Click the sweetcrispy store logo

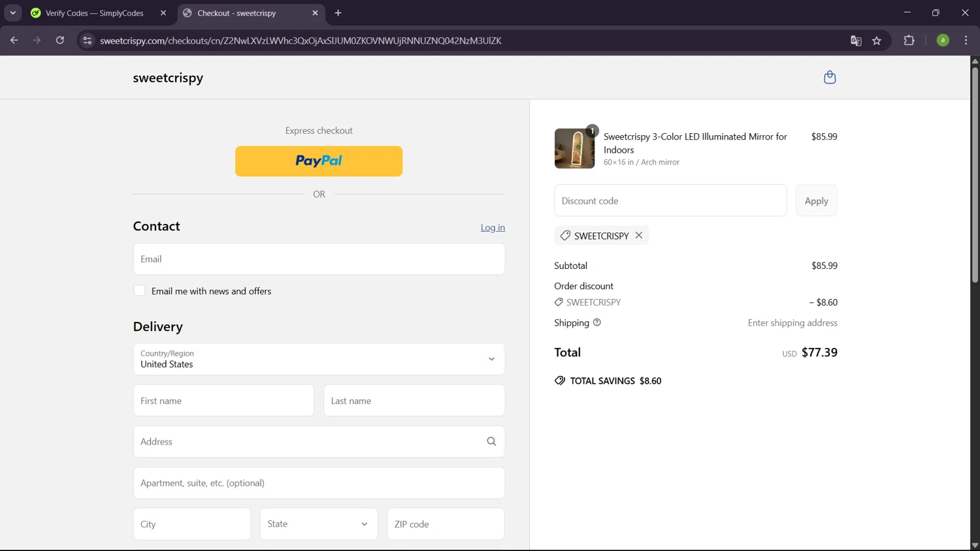[x=168, y=78]
